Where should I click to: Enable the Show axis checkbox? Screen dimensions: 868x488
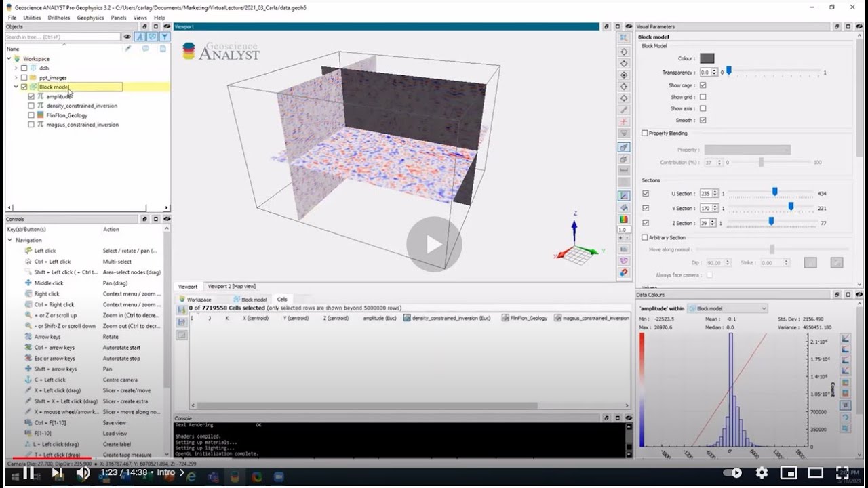703,108
